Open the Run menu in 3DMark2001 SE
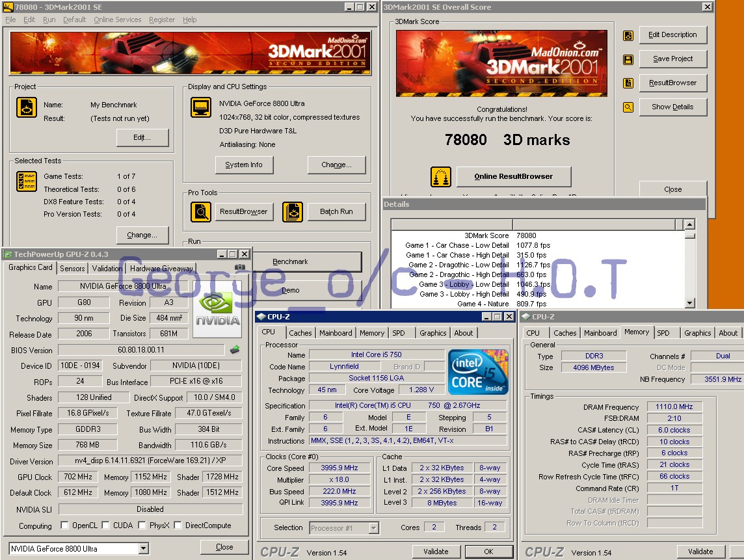Viewport: 744px width, 560px height. pos(49,20)
